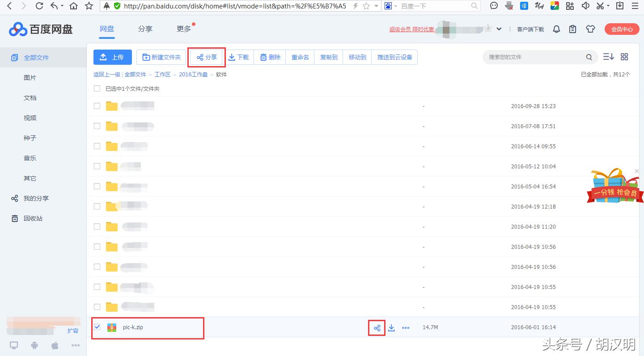Click the 2016工作盘 breadcrumb link
Image resolution: width=644 pixels, height=356 pixels.
pyautogui.click(x=193, y=75)
